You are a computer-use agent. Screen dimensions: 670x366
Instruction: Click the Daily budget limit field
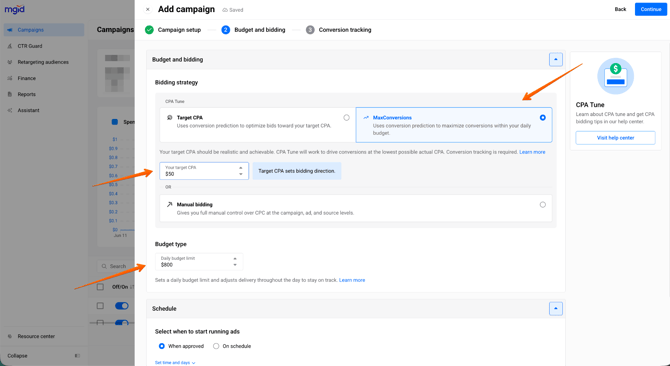coord(199,262)
